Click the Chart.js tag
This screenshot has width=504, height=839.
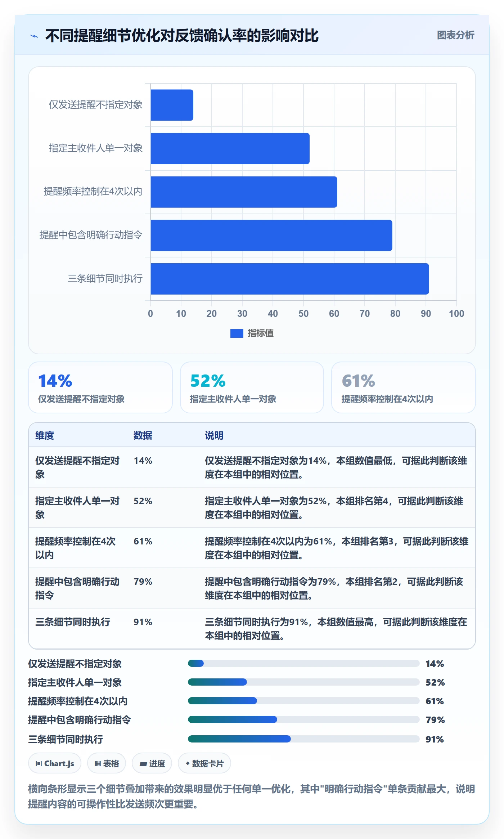pos(55,763)
